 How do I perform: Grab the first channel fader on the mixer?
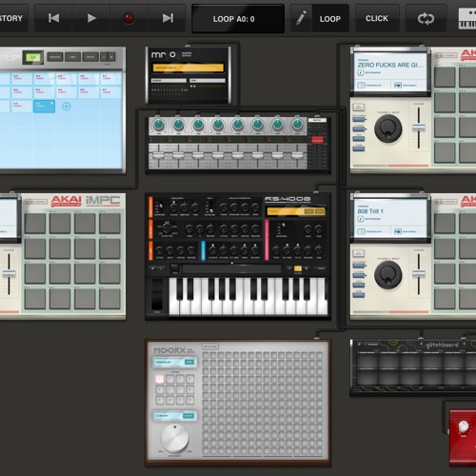pos(159,155)
